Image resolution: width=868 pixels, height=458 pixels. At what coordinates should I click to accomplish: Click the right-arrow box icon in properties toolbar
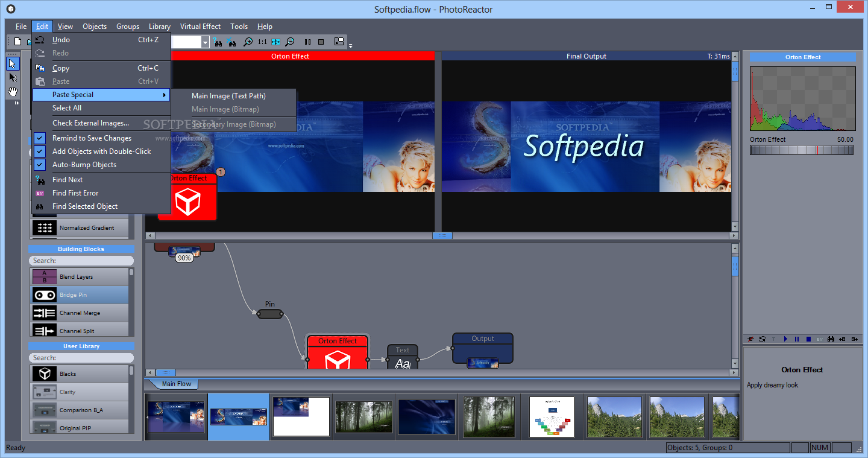click(854, 339)
